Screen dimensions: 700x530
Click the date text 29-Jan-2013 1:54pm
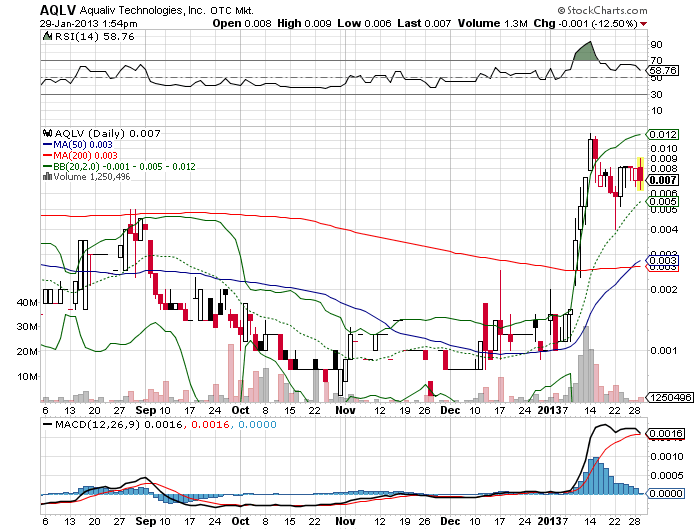click(88, 24)
